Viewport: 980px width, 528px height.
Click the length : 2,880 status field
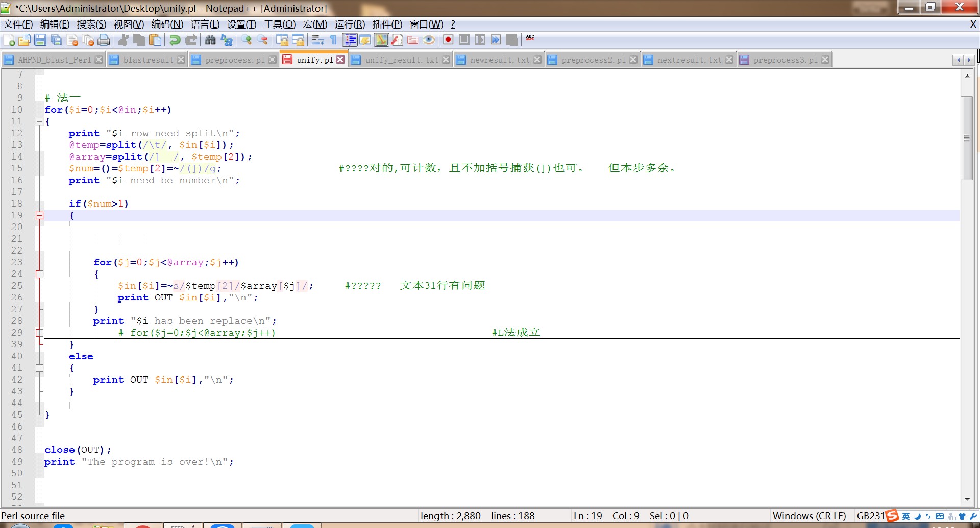click(x=451, y=516)
